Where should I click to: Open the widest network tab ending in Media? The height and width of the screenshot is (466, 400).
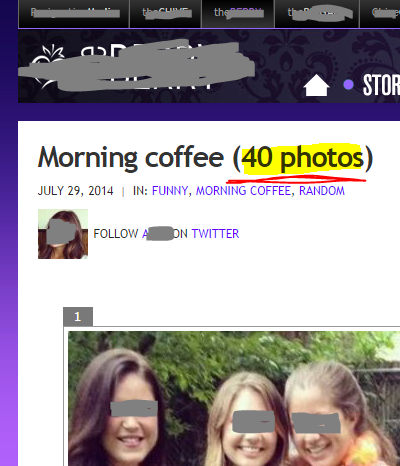pyautogui.click(x=74, y=14)
